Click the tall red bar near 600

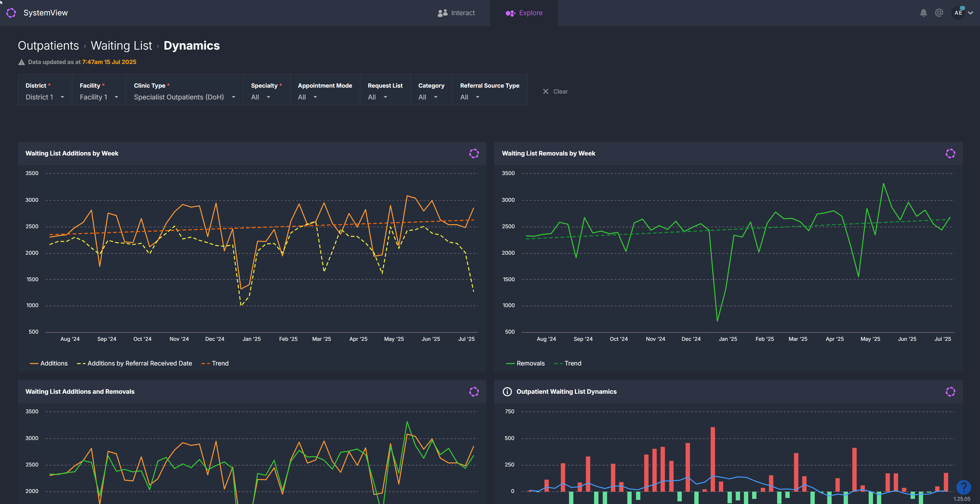click(x=713, y=459)
